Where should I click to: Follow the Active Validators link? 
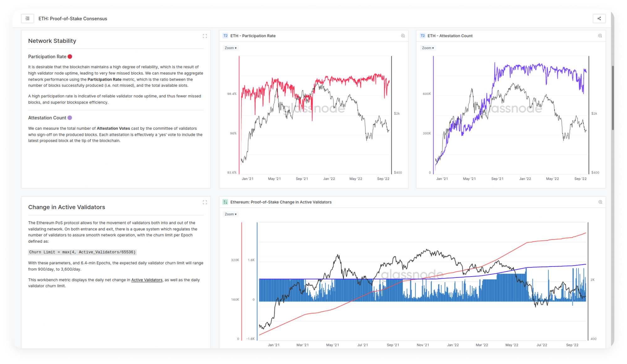147,280
